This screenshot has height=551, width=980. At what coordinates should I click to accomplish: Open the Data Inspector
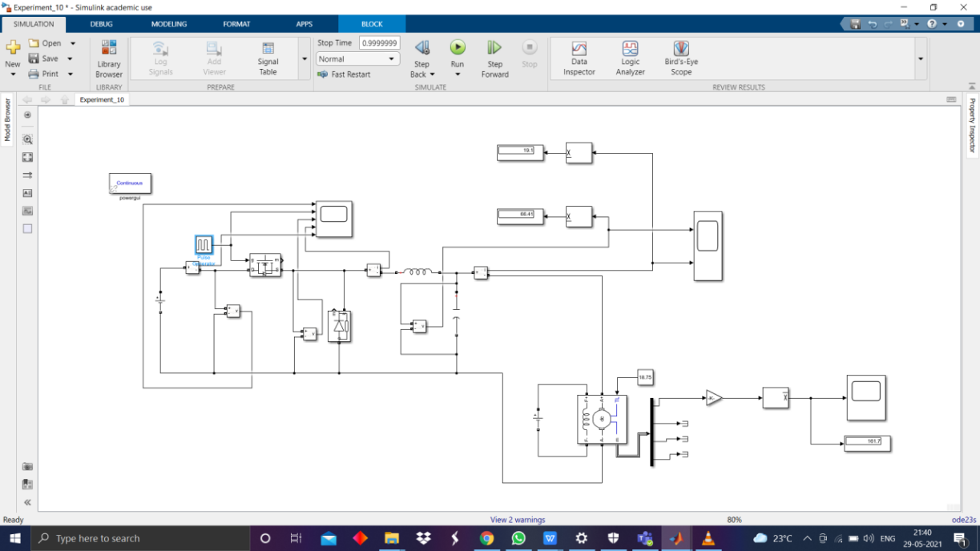point(579,58)
